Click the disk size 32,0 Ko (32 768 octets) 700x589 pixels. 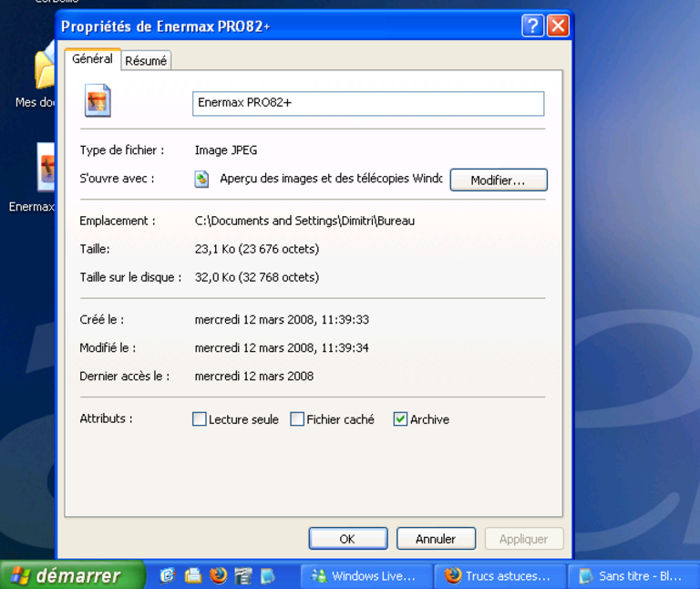click(257, 277)
